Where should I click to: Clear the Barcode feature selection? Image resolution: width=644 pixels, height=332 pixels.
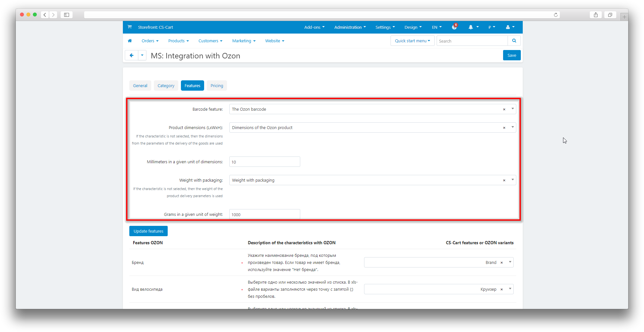(504, 109)
